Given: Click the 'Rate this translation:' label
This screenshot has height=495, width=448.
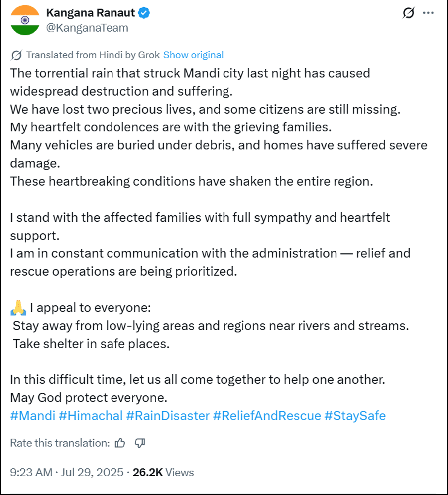Looking at the screenshot, I should pyautogui.click(x=60, y=443).
